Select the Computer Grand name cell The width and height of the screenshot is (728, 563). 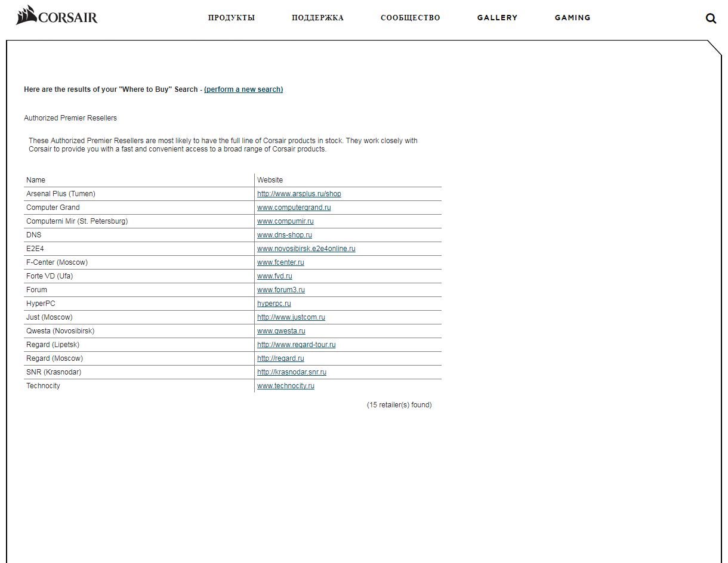[139, 208]
